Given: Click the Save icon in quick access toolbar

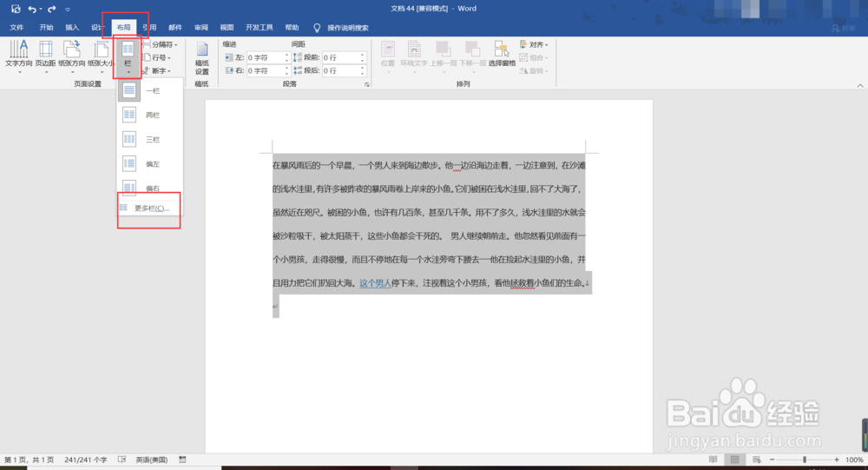Looking at the screenshot, I should [x=16, y=9].
